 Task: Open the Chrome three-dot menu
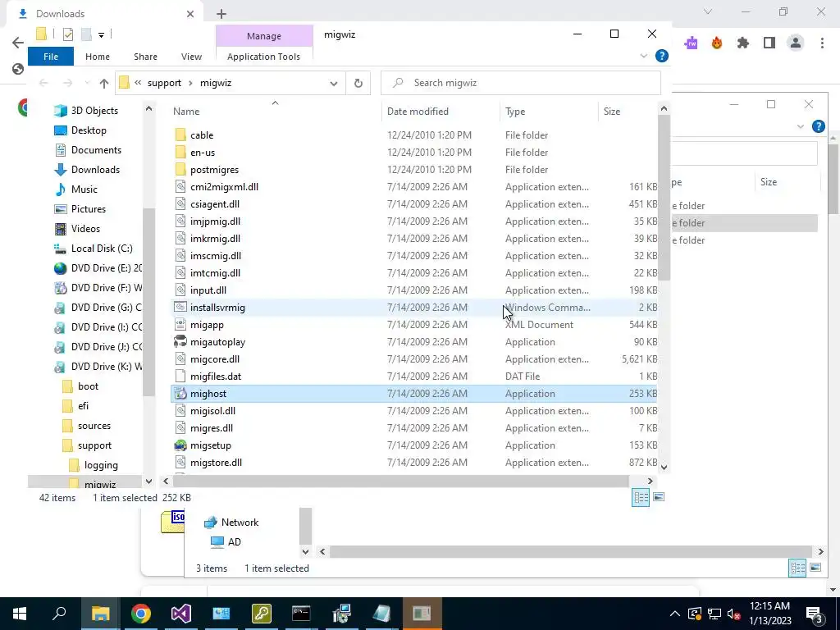(822, 43)
